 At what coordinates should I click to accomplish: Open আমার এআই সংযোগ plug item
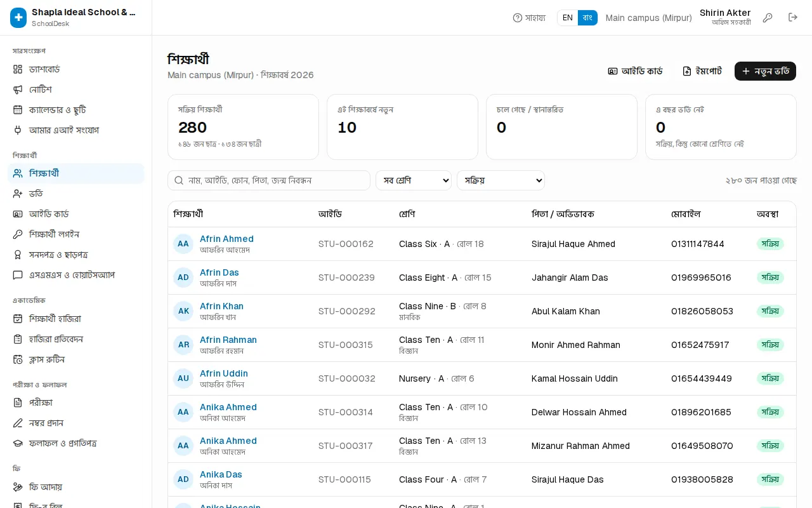pos(76,130)
